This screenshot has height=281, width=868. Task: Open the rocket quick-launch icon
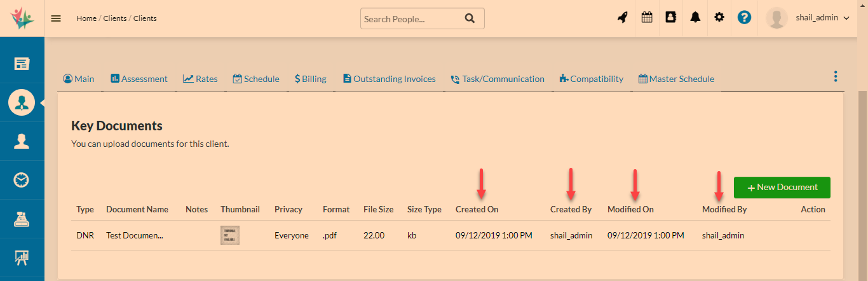pyautogui.click(x=623, y=18)
